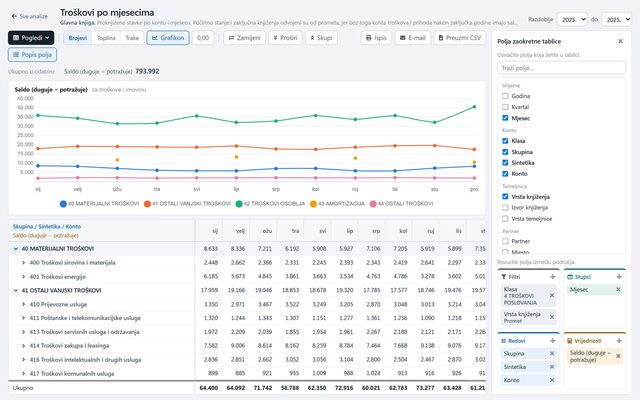This screenshot has height=400, width=640.
Task: Expand 401 Troškovi energije row
Action: coord(24,277)
